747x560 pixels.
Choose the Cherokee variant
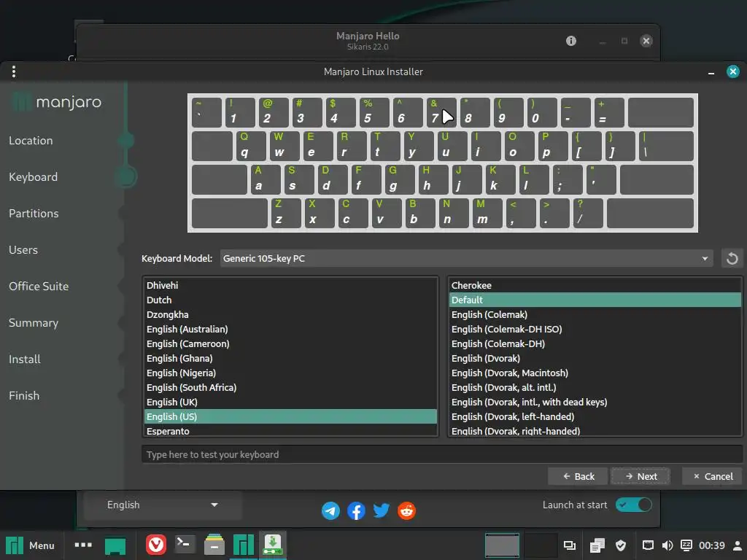pos(595,285)
